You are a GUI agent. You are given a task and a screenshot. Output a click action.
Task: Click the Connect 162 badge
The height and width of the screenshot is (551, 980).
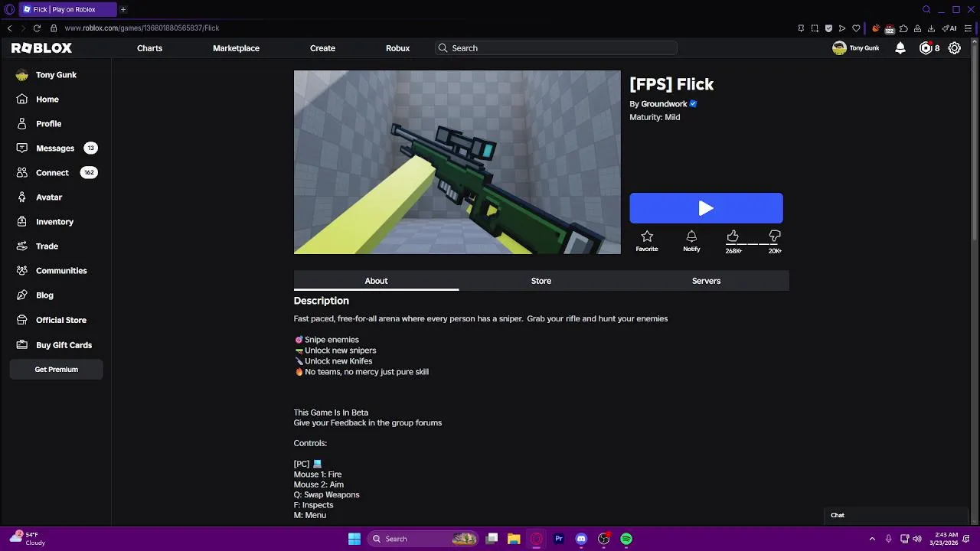pyautogui.click(x=89, y=173)
